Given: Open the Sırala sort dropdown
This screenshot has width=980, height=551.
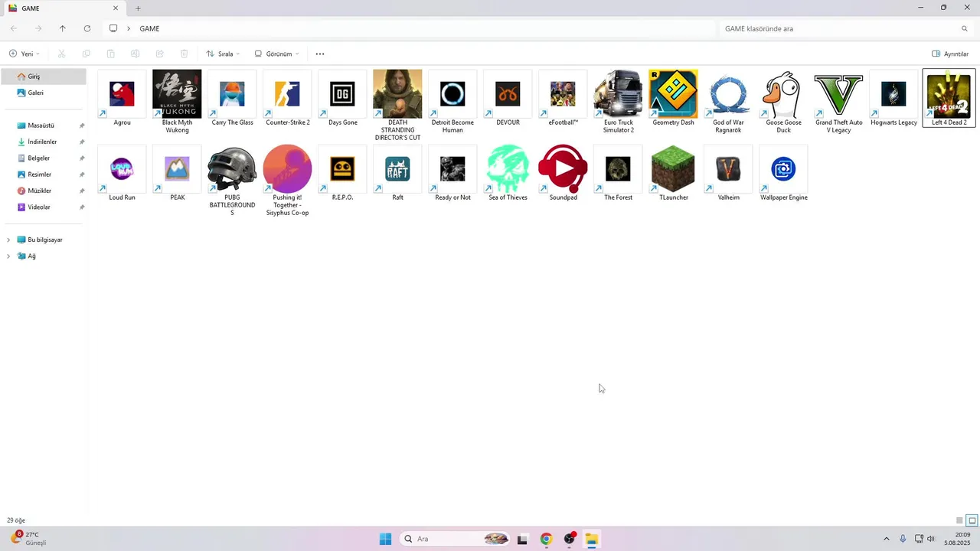Looking at the screenshot, I should coord(223,54).
